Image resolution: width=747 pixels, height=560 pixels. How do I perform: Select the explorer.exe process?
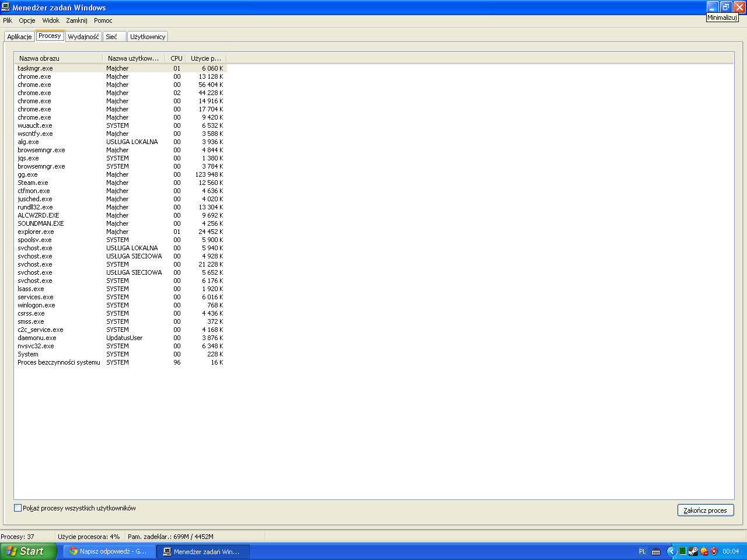[x=120, y=232]
